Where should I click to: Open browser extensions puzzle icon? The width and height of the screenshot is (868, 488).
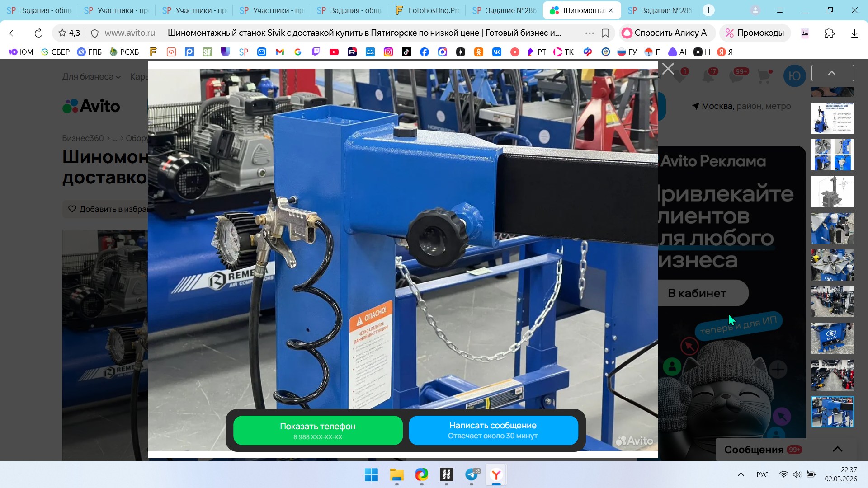(x=829, y=33)
